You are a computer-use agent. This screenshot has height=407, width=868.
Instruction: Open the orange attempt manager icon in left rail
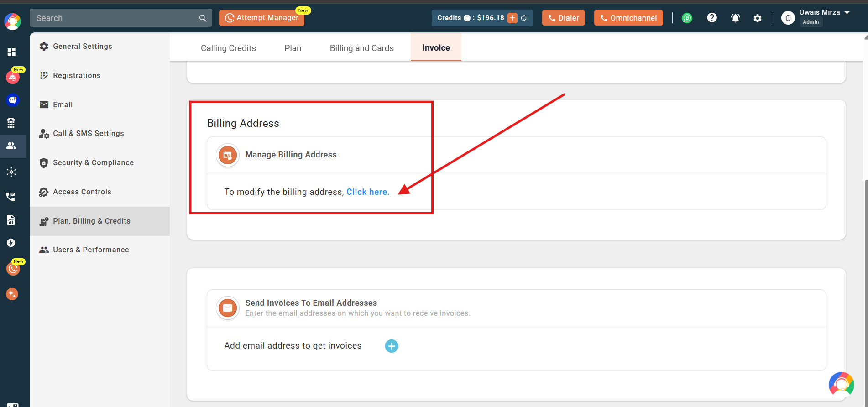[13, 269]
